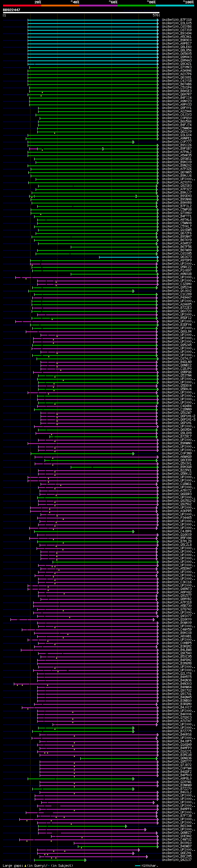This screenshot has height=868, width=197.
Task: Click cyan alignment bar of UniRef100_B7FIG9
Action: (x=93, y=20)
